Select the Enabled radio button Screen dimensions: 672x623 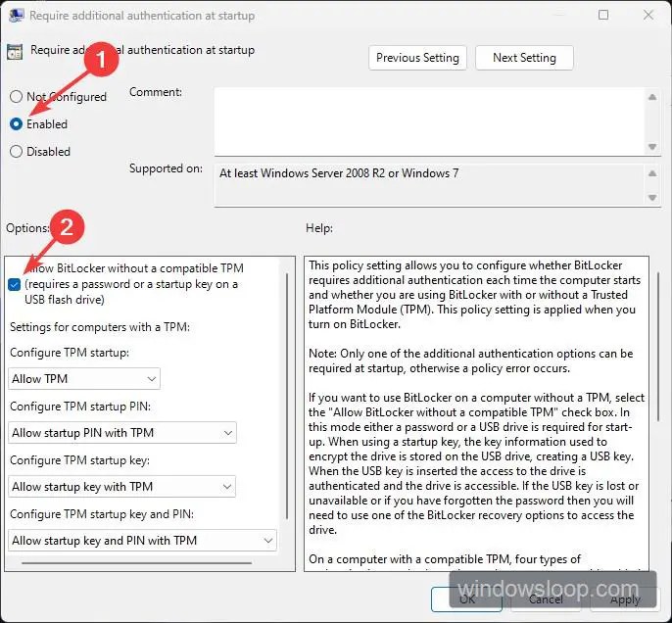coord(16,123)
